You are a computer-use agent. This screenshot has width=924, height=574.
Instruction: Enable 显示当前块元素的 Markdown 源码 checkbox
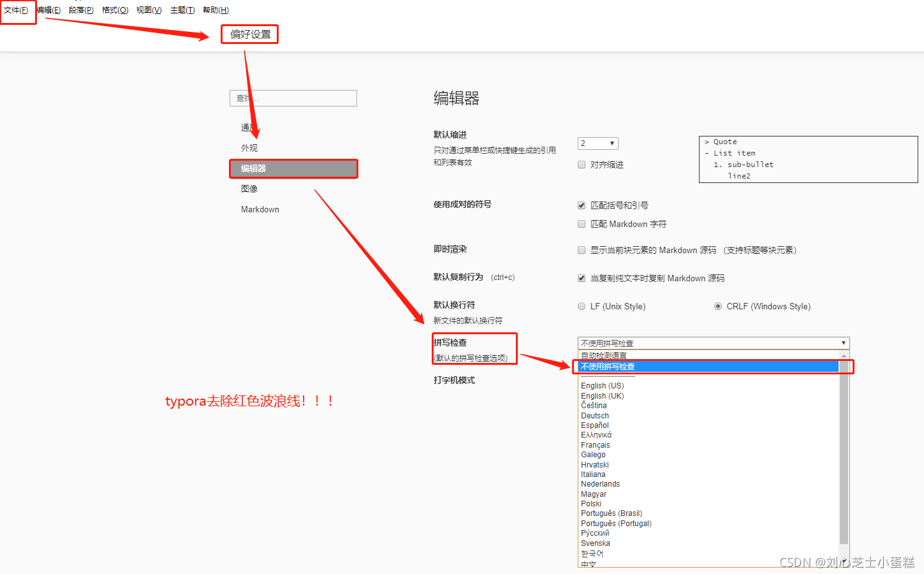pos(582,250)
